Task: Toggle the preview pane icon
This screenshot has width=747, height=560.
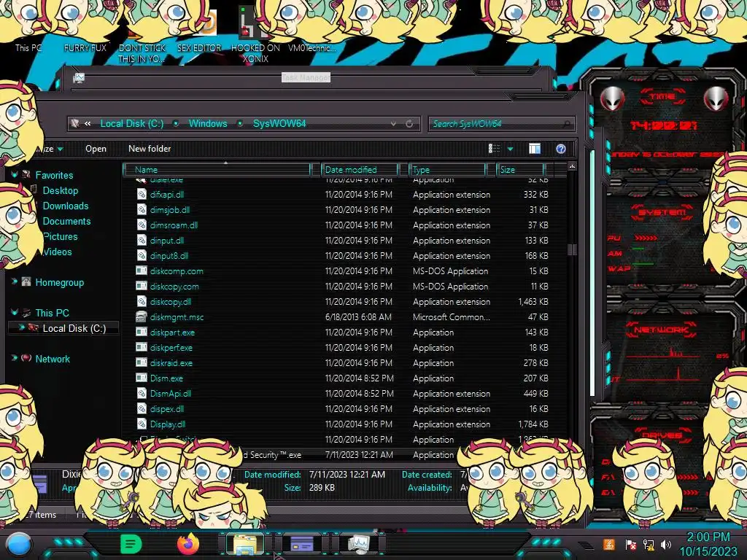Action: tap(535, 149)
